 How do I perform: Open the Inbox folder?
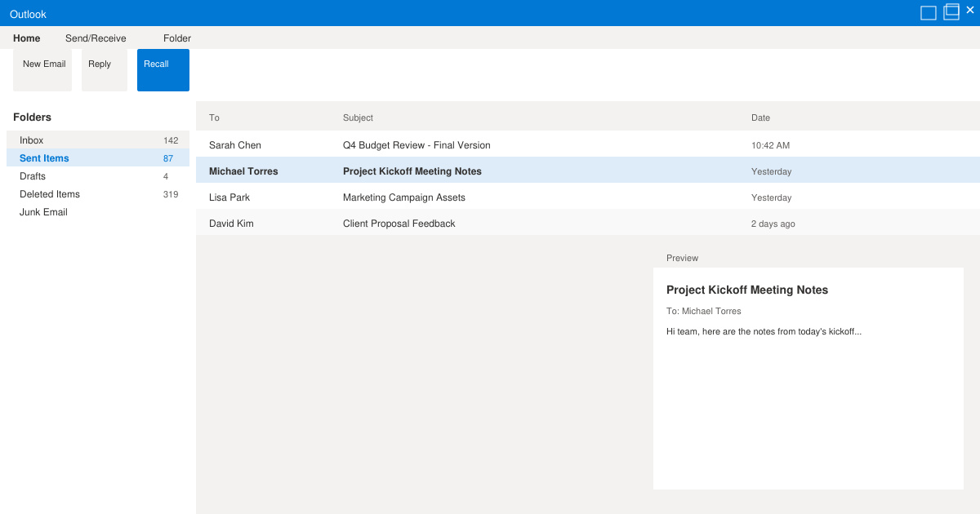click(98, 140)
